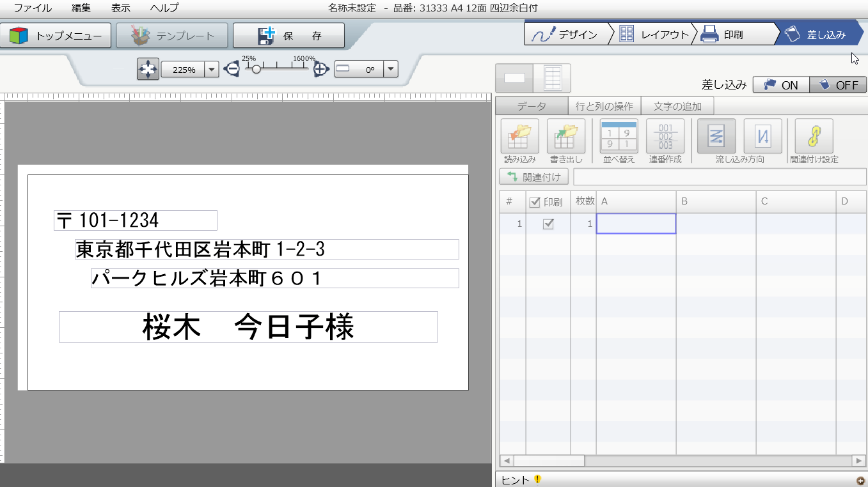Turn the 差し込み feature ON

780,84
